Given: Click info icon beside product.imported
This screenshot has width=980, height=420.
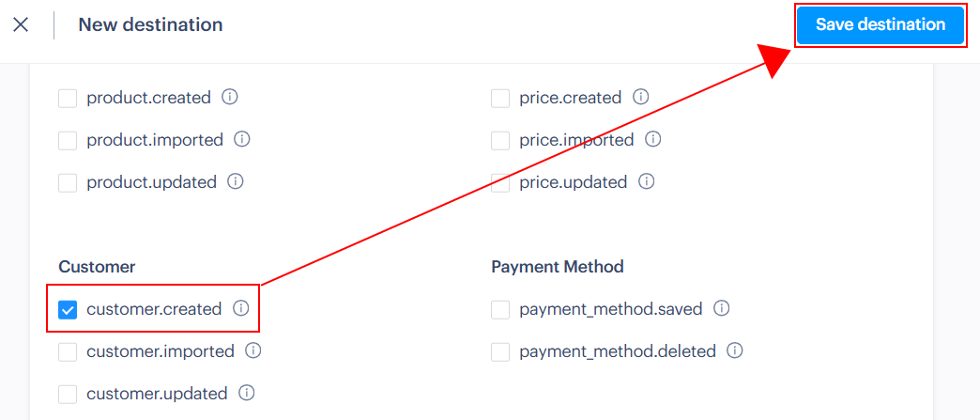Looking at the screenshot, I should click(241, 139).
